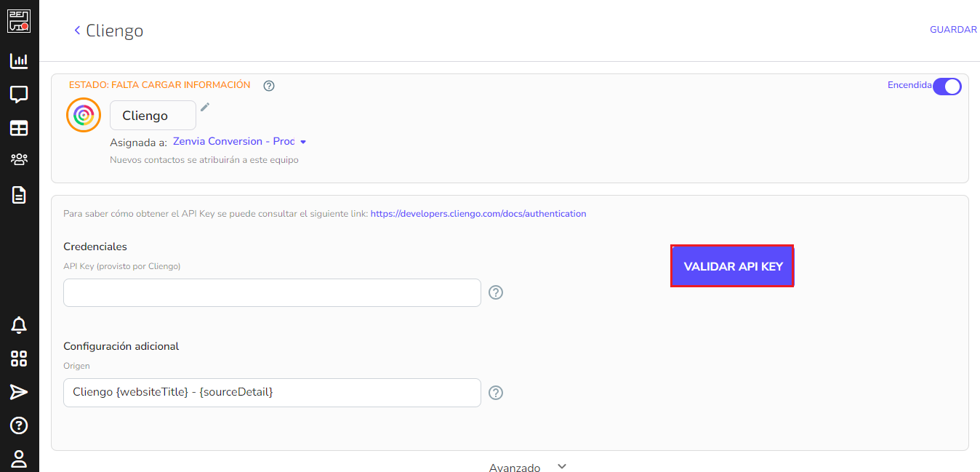The height and width of the screenshot is (472, 980).
Task: Click the 'API Key (provisto por Cliengo)' label
Action: point(122,266)
